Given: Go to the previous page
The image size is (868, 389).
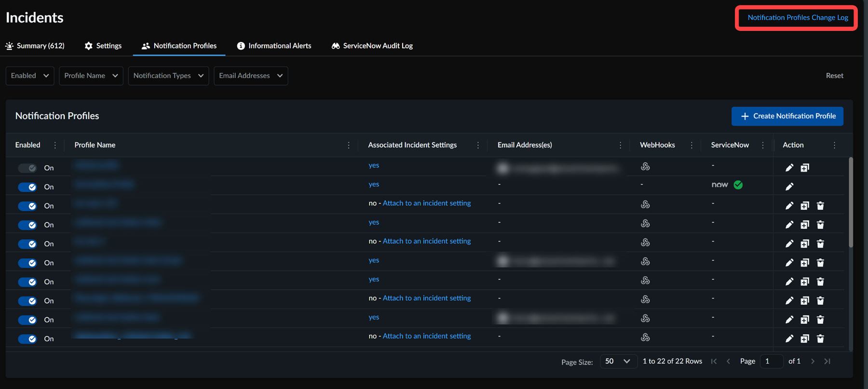Looking at the screenshot, I should pyautogui.click(x=728, y=361).
